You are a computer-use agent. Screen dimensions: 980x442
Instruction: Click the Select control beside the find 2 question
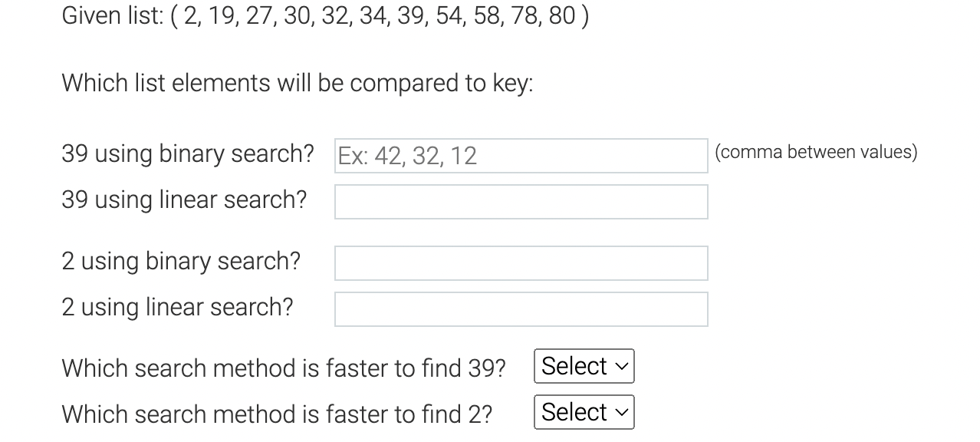pos(584,412)
